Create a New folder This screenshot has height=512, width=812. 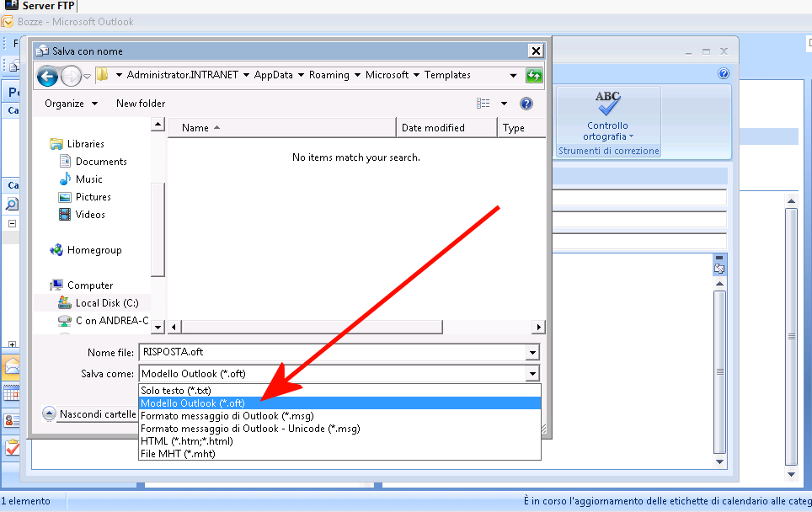pyautogui.click(x=141, y=104)
